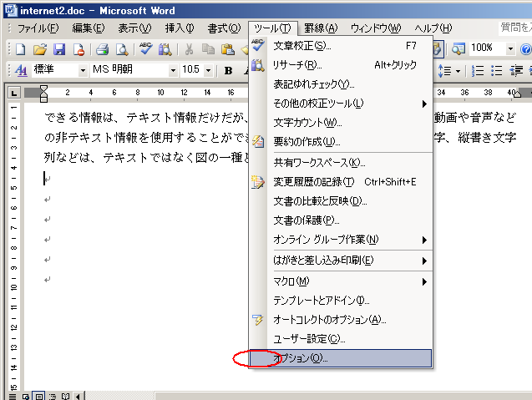Click the tab type selector L box
This screenshot has height=400, width=532.
point(14,93)
